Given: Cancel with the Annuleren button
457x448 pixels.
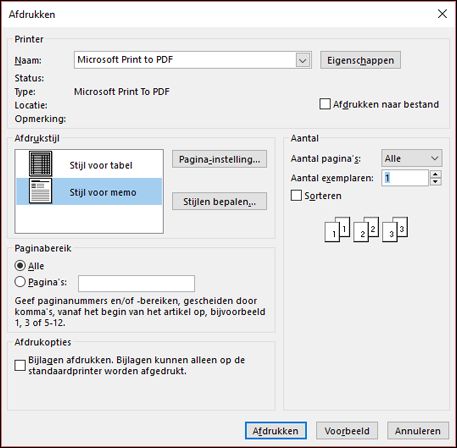Looking at the screenshot, I should point(418,431).
